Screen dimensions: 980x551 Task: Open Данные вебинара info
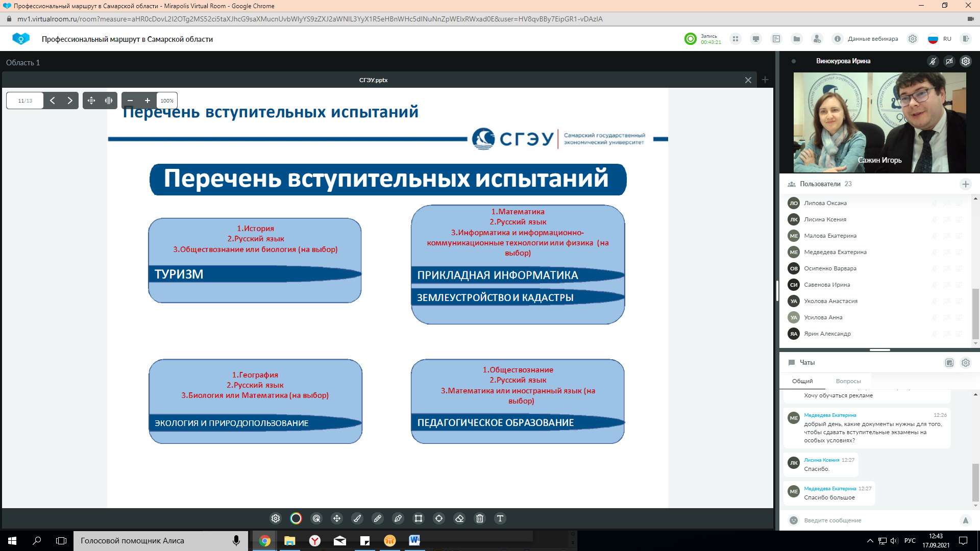pyautogui.click(x=866, y=39)
